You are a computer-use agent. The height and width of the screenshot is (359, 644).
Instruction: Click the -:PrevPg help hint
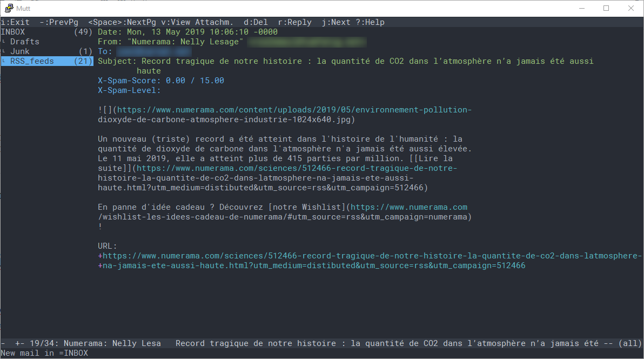59,22
